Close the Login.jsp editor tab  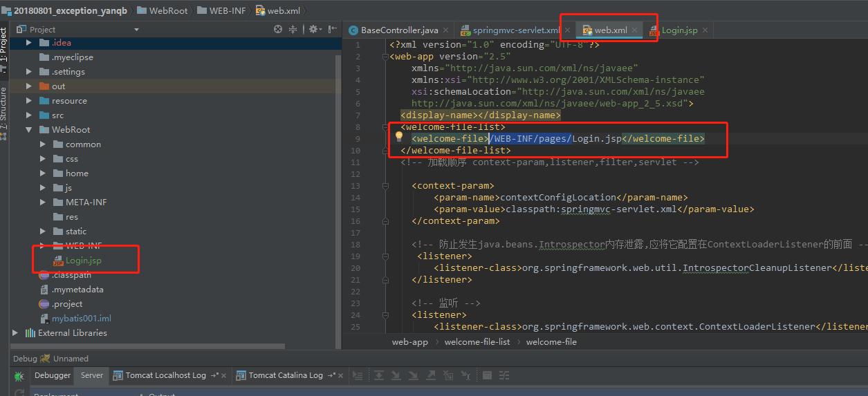[x=705, y=30]
